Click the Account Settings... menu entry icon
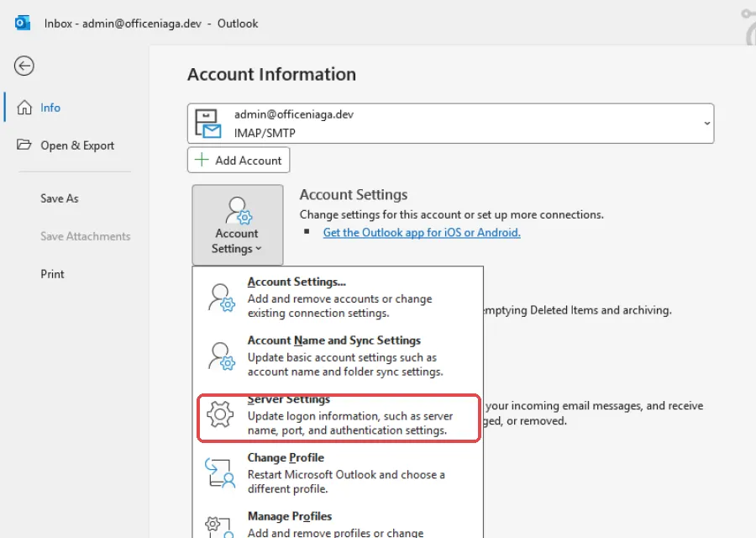 coord(221,298)
